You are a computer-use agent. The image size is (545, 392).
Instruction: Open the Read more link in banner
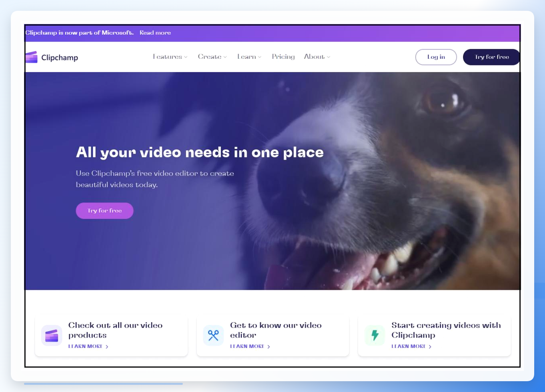point(155,33)
